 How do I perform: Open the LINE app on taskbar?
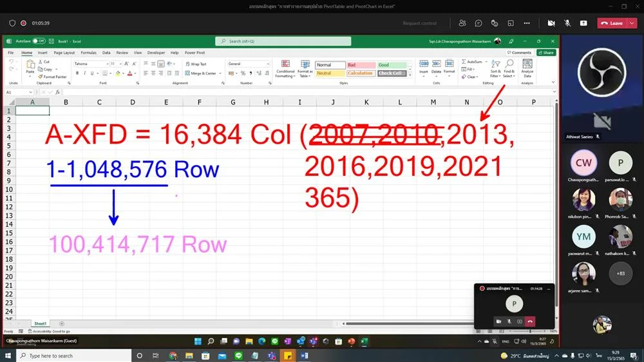pyautogui.click(x=239, y=356)
